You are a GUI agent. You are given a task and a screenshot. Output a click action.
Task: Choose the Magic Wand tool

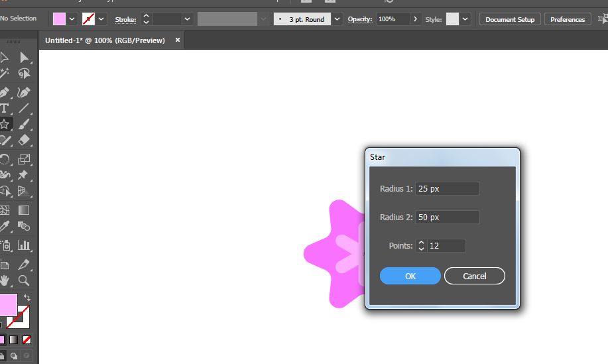(x=4, y=74)
